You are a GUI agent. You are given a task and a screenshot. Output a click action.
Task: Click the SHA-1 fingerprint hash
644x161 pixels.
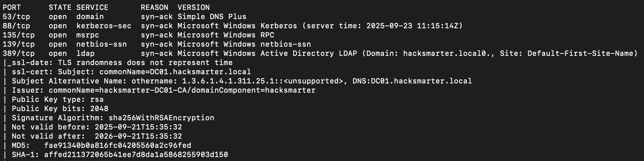pyautogui.click(x=136, y=154)
